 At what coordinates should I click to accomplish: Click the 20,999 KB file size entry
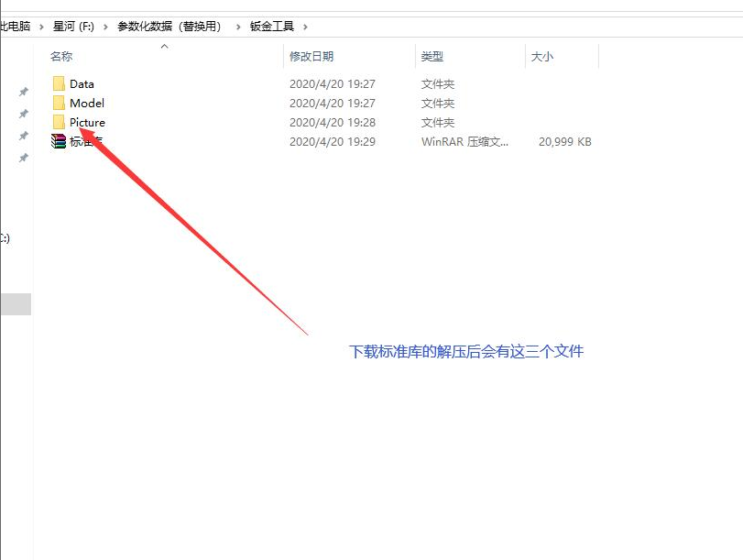(564, 142)
